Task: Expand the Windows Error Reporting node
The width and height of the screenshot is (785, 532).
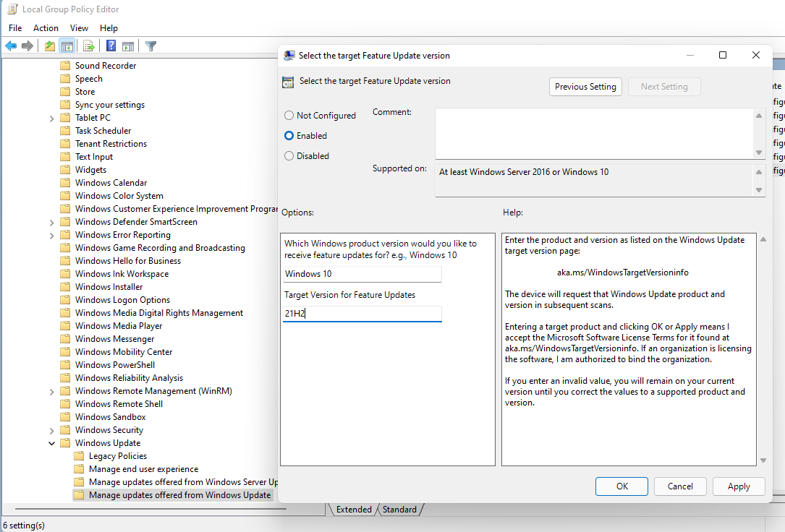Action: [51, 235]
